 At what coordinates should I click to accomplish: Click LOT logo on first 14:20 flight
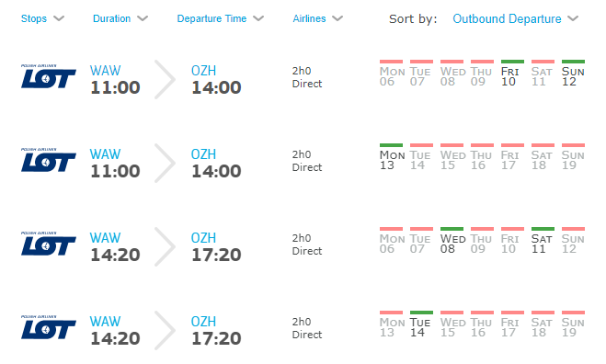[49, 244]
